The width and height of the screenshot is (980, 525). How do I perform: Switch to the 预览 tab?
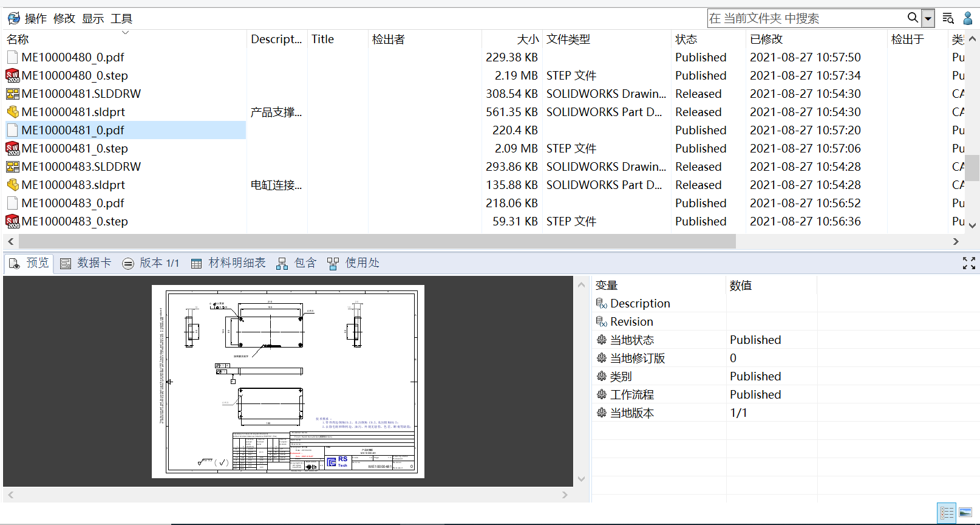pos(29,263)
